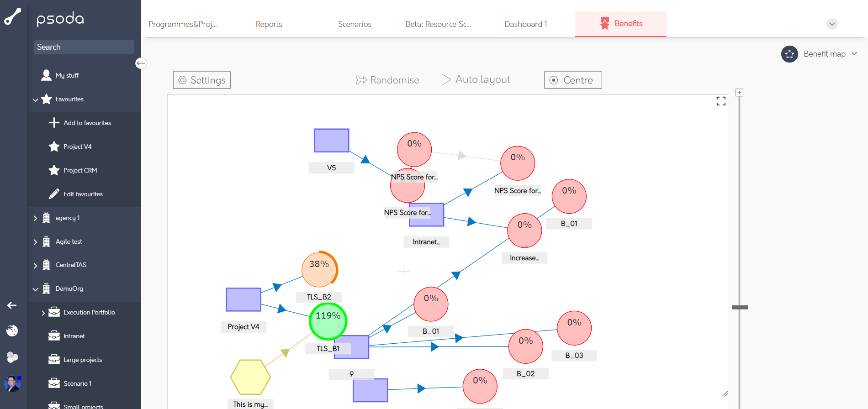Expand the agency 1 tree node

click(35, 218)
